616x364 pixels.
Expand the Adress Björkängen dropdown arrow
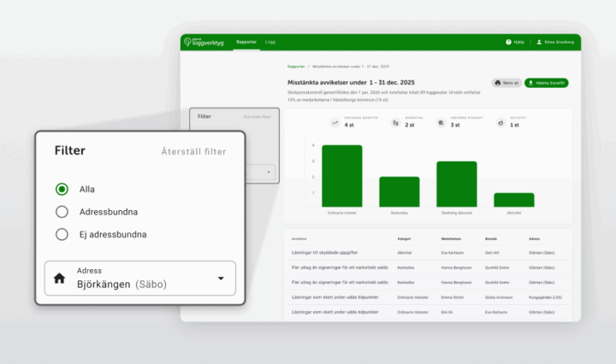click(x=221, y=278)
